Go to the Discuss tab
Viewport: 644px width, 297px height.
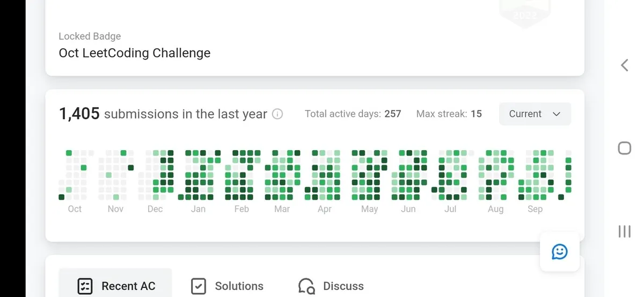[343, 286]
